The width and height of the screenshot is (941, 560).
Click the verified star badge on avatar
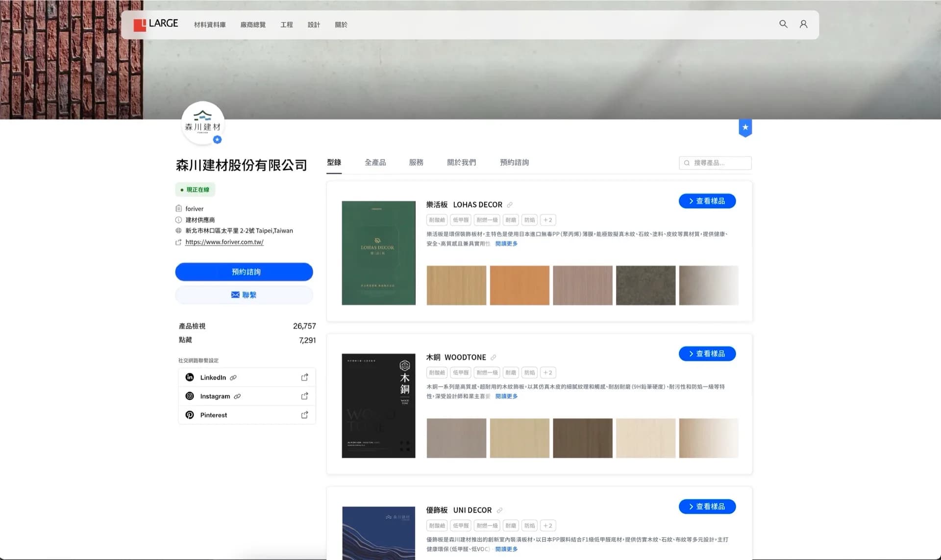(x=217, y=140)
